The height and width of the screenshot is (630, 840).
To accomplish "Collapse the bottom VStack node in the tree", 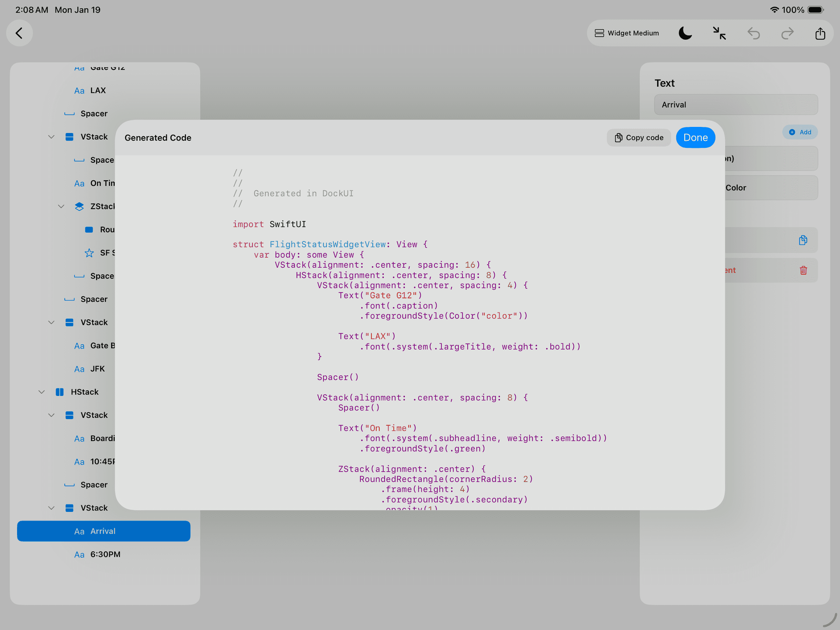I will (x=52, y=507).
